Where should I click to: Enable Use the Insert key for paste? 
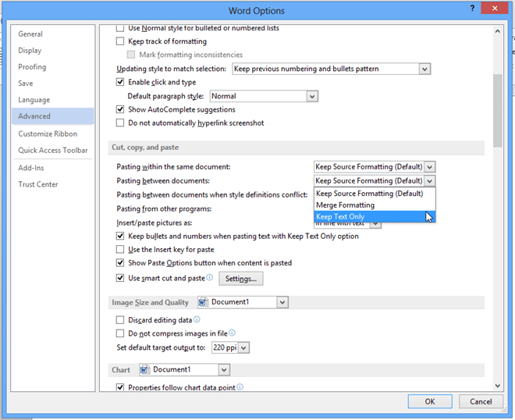click(120, 250)
